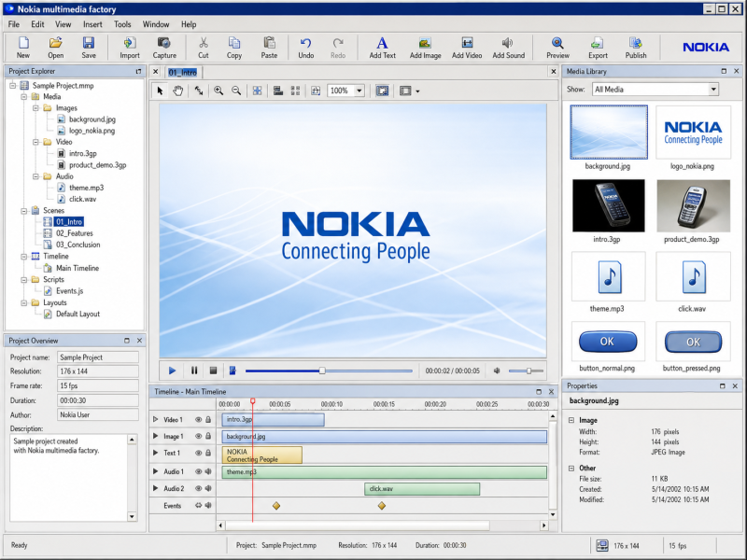Open the Show All Media dropdown
The width and height of the screenshot is (747, 560).
tap(713, 89)
